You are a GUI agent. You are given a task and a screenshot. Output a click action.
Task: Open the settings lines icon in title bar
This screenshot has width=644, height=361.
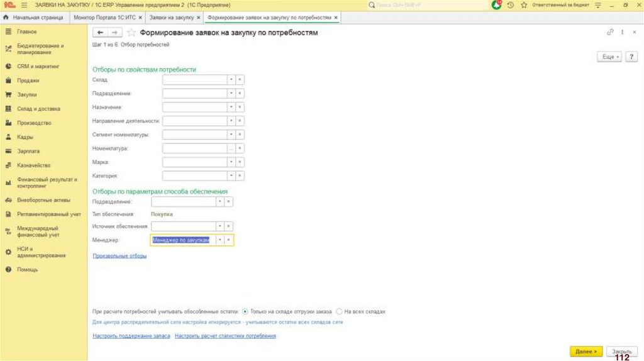pyautogui.click(x=598, y=5)
